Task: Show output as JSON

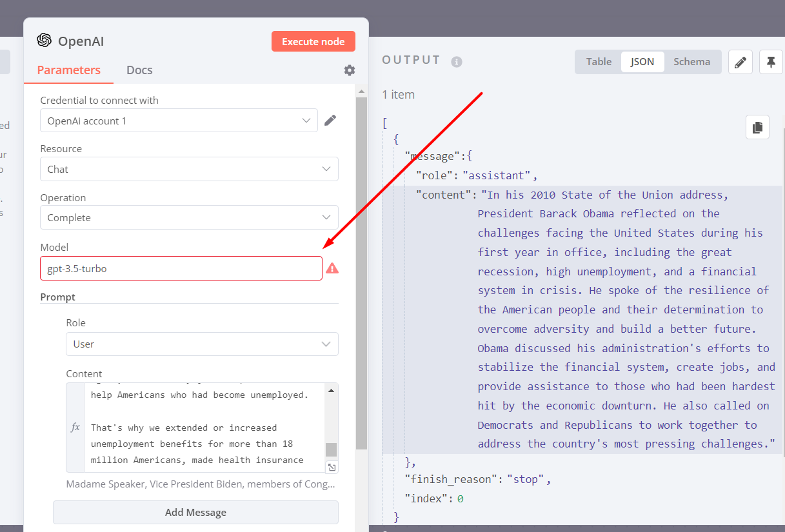Action: (x=642, y=62)
